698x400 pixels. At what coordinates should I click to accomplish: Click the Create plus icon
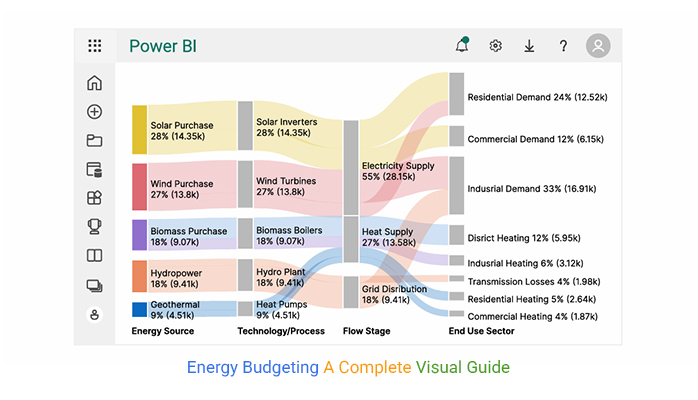click(95, 112)
